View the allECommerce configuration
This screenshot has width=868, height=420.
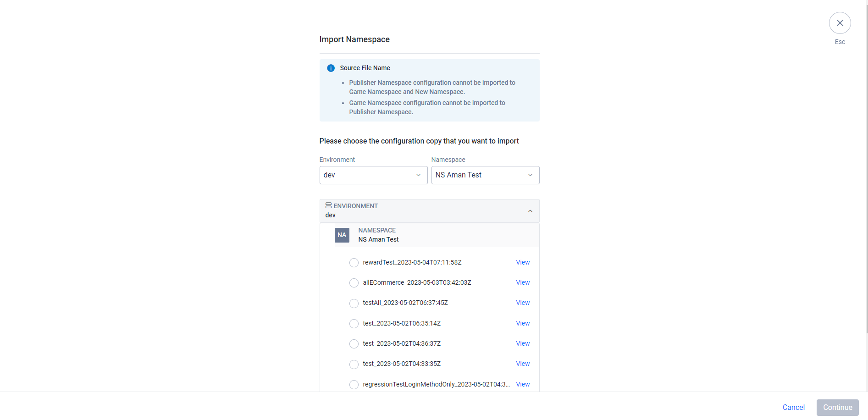[x=523, y=282]
